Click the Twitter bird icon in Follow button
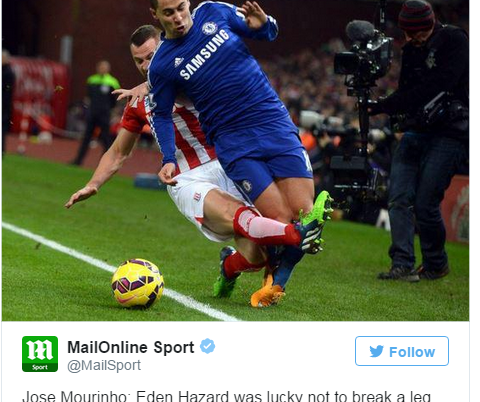480x402 pixels. 377,351
